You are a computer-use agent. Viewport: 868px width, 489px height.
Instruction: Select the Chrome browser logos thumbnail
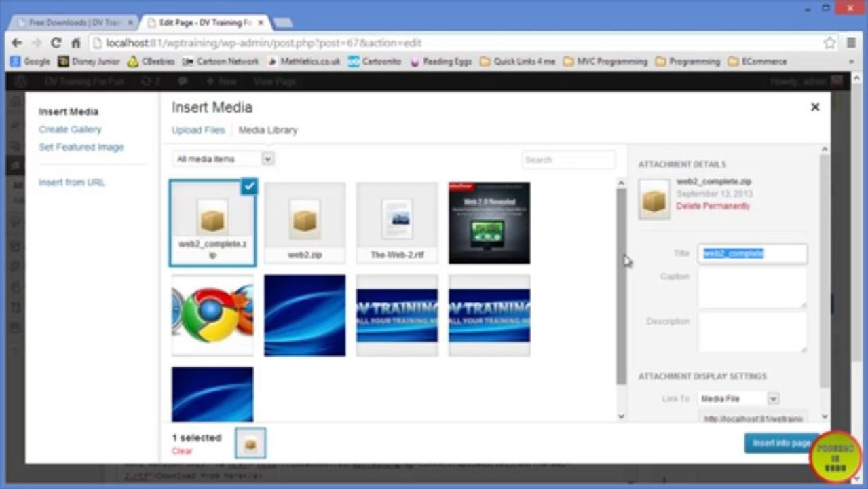pyautogui.click(x=212, y=315)
